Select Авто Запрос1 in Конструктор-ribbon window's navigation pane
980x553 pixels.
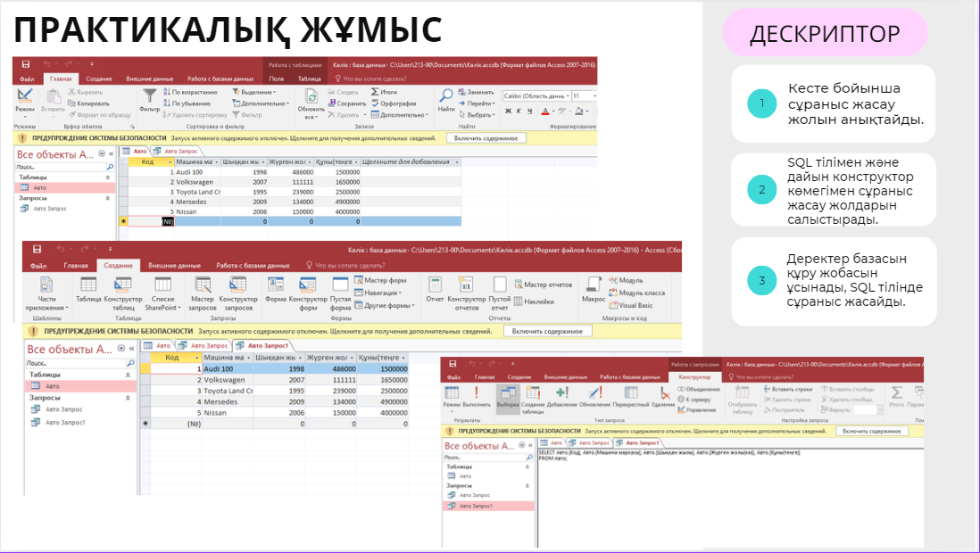click(489, 506)
